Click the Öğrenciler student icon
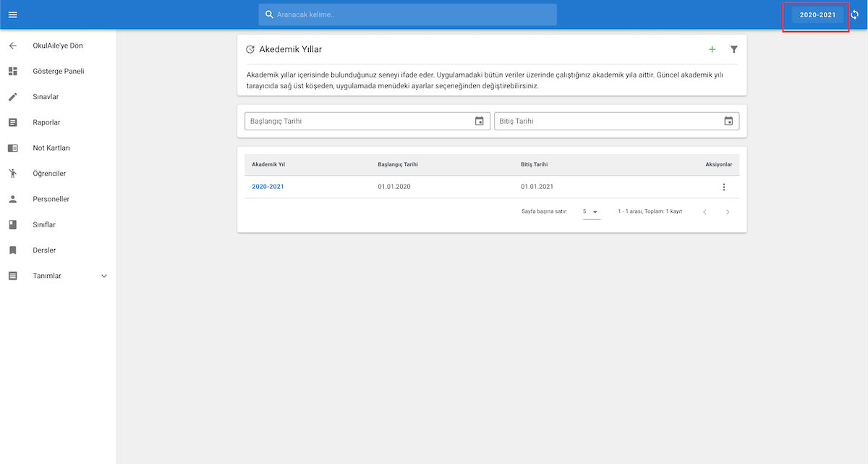Screen dimensions: 868x464 pos(12,174)
